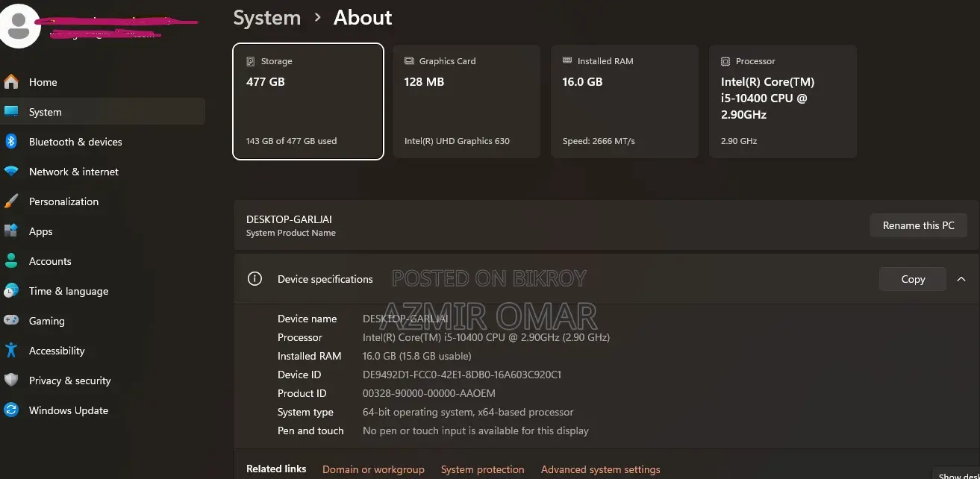Click the Device specifications info icon

255,279
